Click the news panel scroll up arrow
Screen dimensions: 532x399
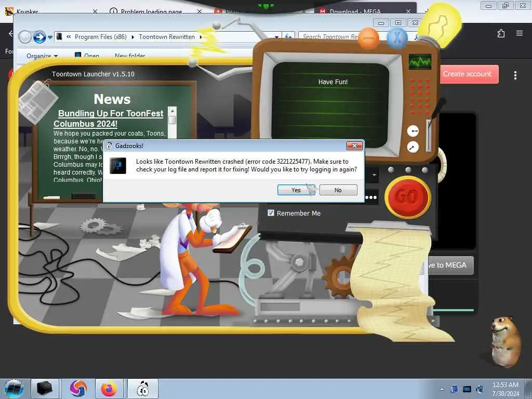[x=172, y=111]
